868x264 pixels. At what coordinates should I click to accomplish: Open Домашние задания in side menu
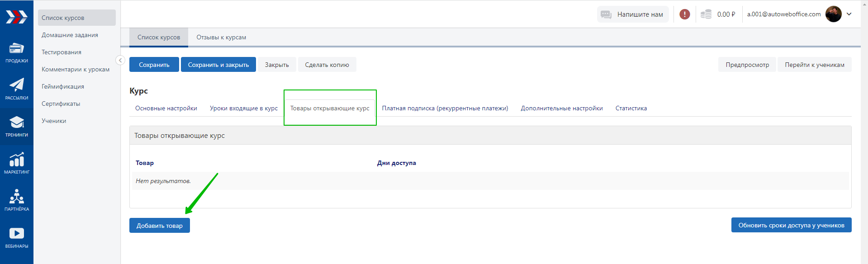tap(70, 35)
